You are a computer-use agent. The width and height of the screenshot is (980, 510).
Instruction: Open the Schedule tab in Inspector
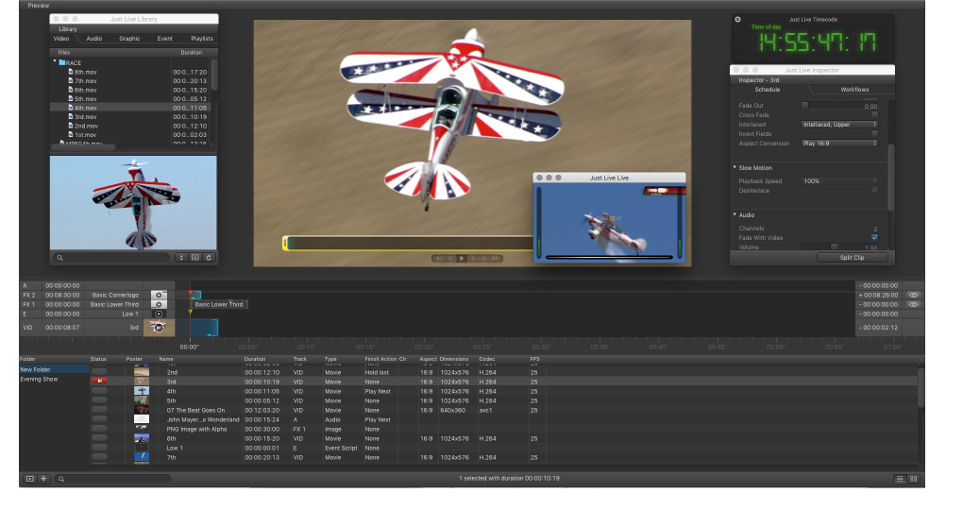point(767,90)
